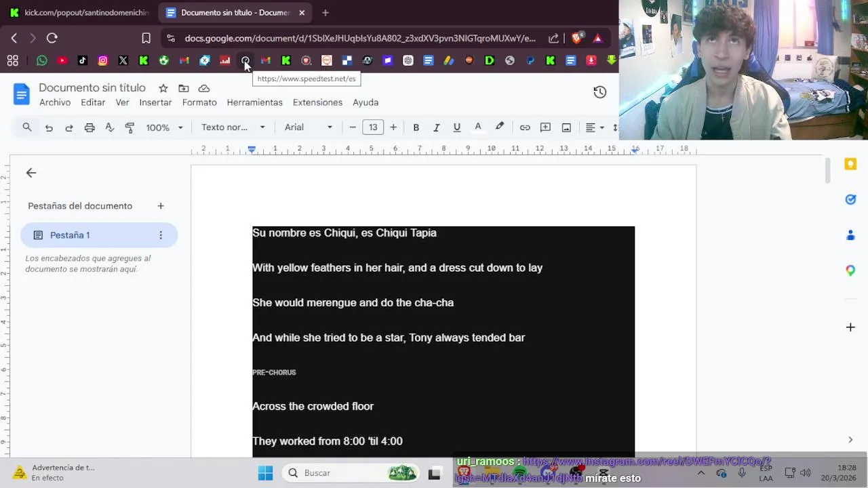Open the Ayuda menu
Image resolution: width=868 pixels, height=488 pixels.
(x=366, y=102)
